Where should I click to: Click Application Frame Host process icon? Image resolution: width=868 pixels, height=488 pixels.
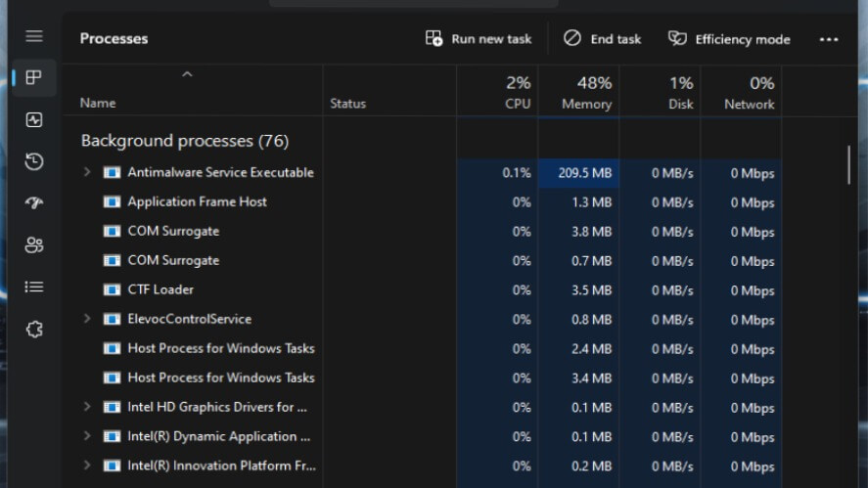[112, 202]
